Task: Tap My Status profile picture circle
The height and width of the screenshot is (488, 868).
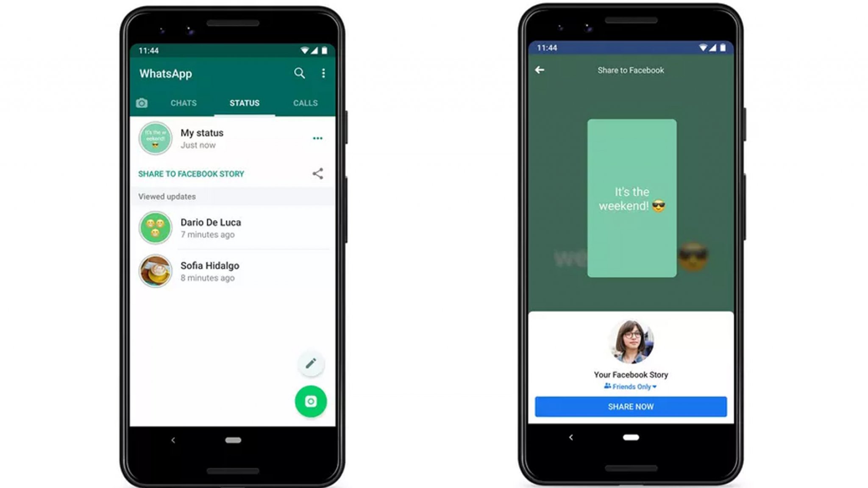Action: coord(156,138)
